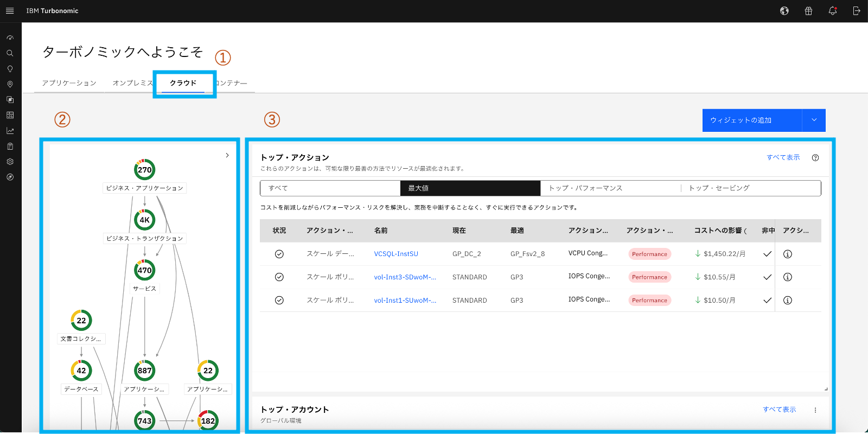Open the VCSQL-InstSU link
This screenshot has width=868, height=434.
(396, 254)
